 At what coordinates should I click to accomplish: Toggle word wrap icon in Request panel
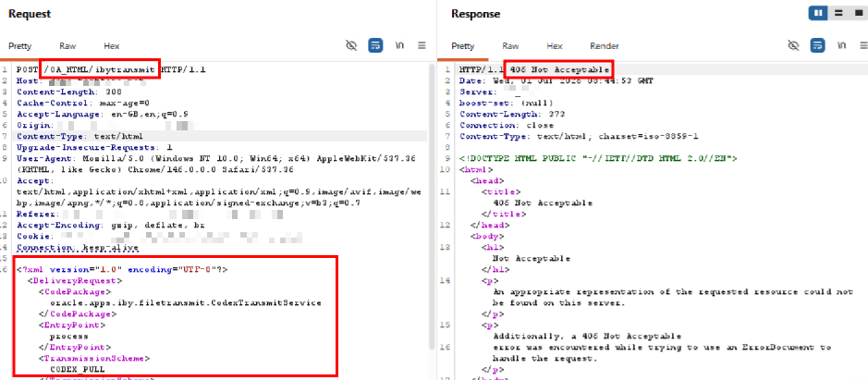(x=375, y=45)
